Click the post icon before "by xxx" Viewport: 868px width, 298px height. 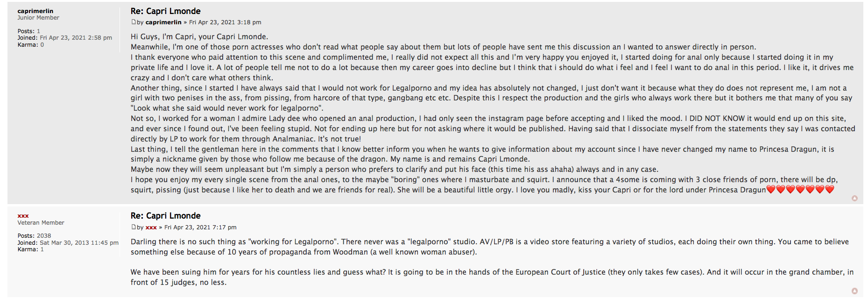134,227
